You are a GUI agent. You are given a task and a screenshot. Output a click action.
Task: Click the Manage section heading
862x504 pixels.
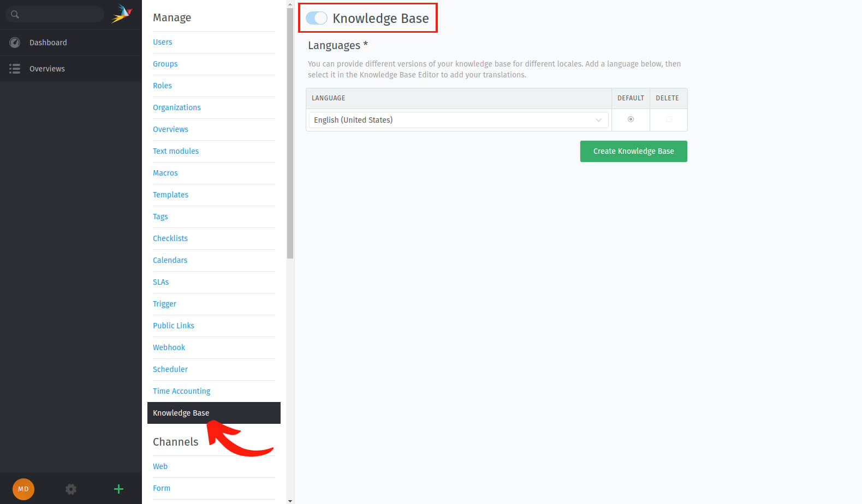coord(172,17)
